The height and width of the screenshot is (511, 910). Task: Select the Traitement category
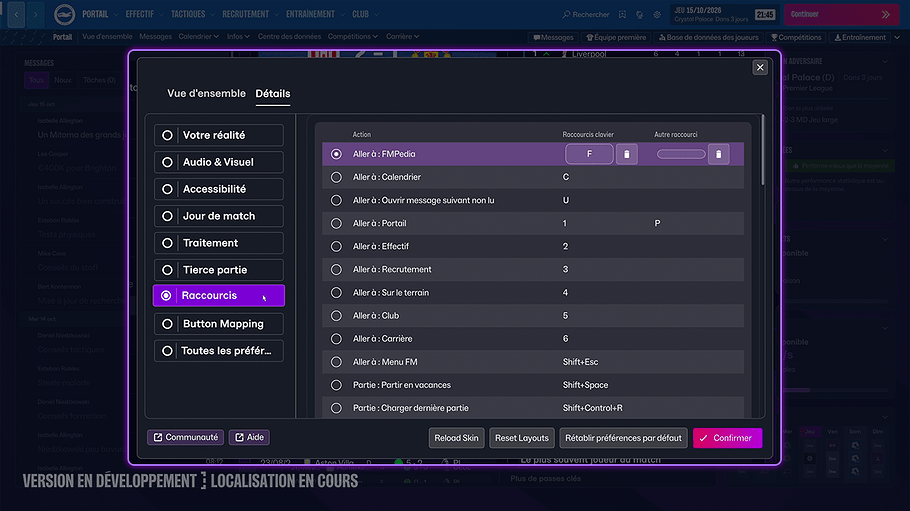point(219,243)
